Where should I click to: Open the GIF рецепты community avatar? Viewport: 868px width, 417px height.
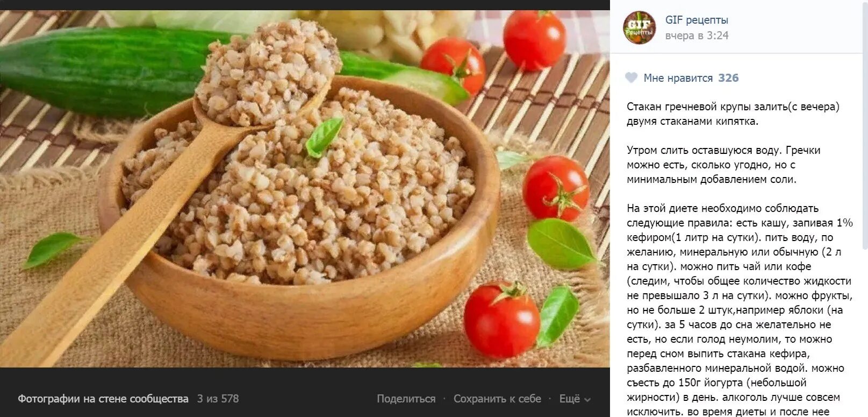pyautogui.click(x=640, y=27)
